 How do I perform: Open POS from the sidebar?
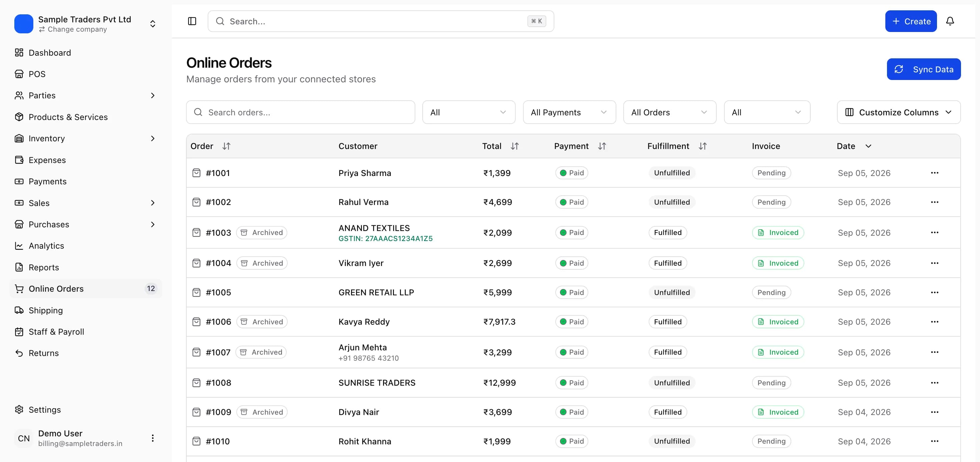click(86, 74)
